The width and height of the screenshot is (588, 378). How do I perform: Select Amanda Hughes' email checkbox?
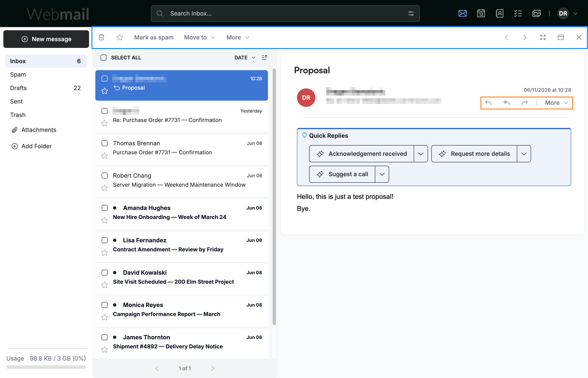click(105, 208)
